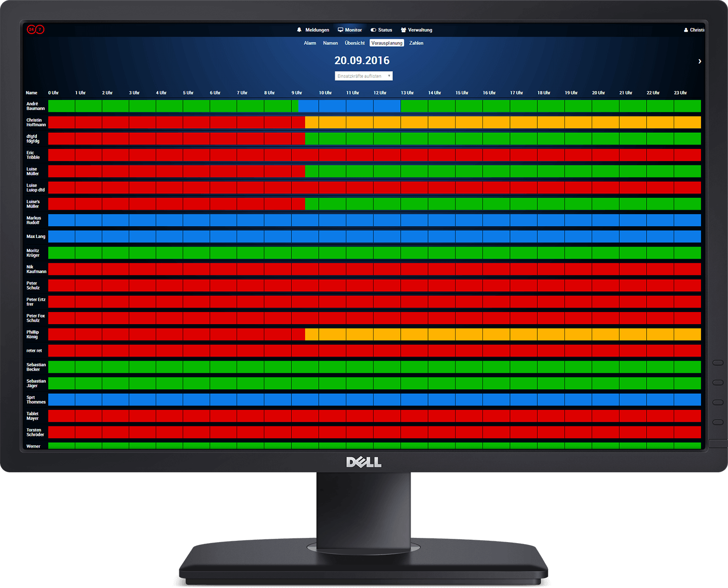Select Luise Müller's green 20 Uhr block

pyautogui.click(x=605, y=171)
